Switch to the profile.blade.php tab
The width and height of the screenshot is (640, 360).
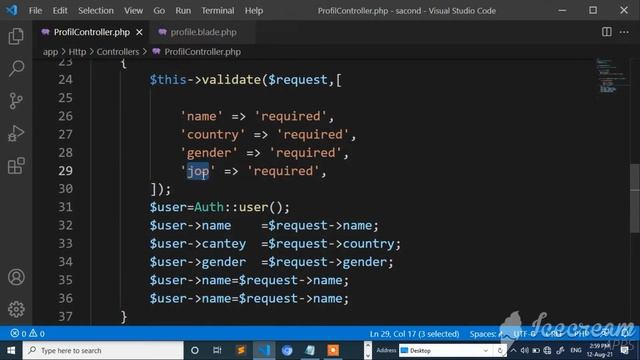pyautogui.click(x=203, y=32)
